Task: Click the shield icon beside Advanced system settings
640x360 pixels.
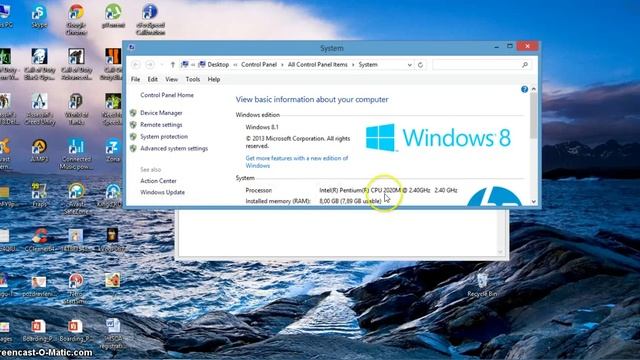Action: click(x=133, y=148)
